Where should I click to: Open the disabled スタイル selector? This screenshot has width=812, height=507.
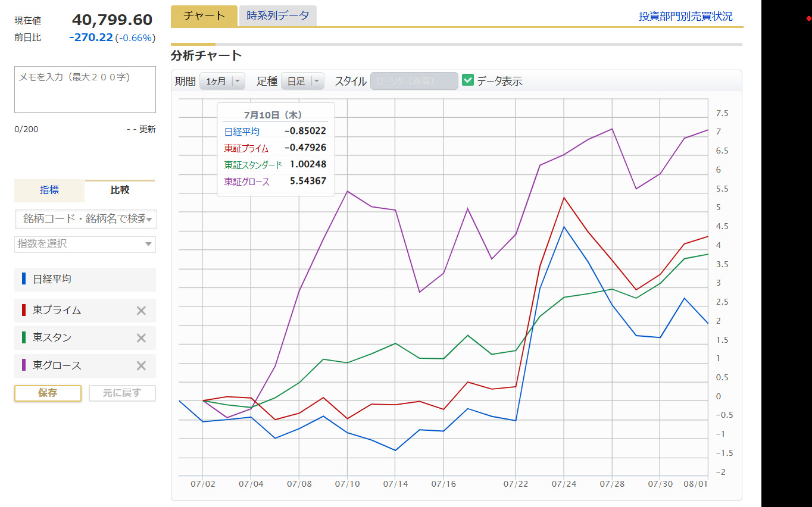(x=414, y=81)
